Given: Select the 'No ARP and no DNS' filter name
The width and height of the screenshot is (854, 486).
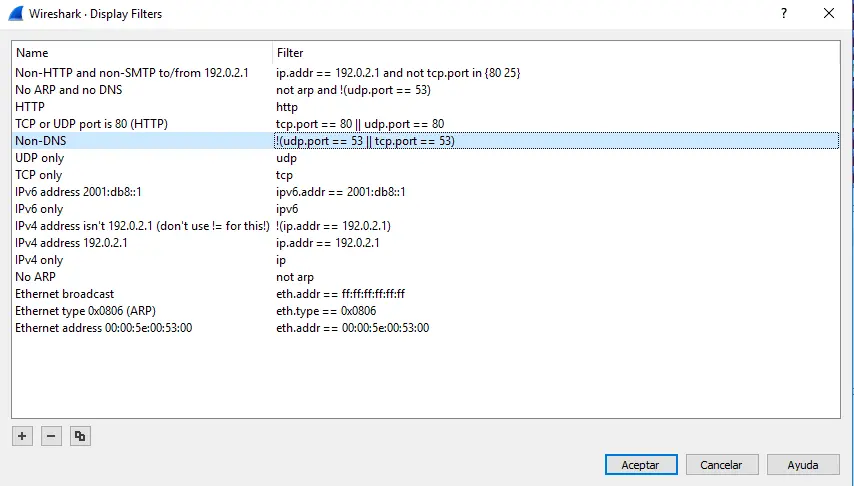Looking at the screenshot, I should (69, 90).
